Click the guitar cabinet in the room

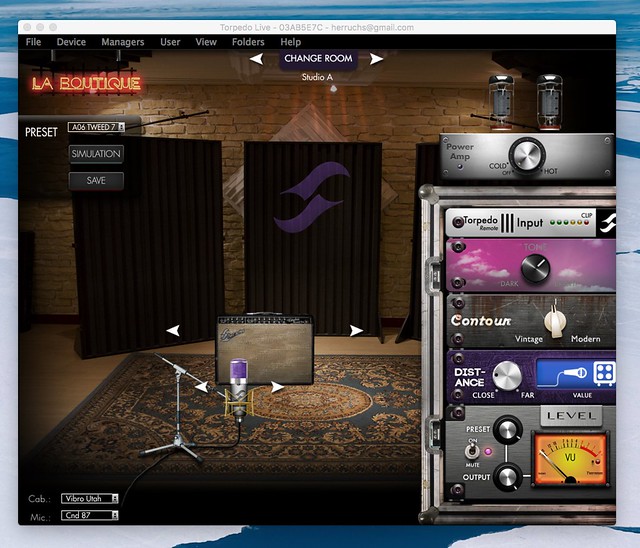pyautogui.click(x=264, y=350)
